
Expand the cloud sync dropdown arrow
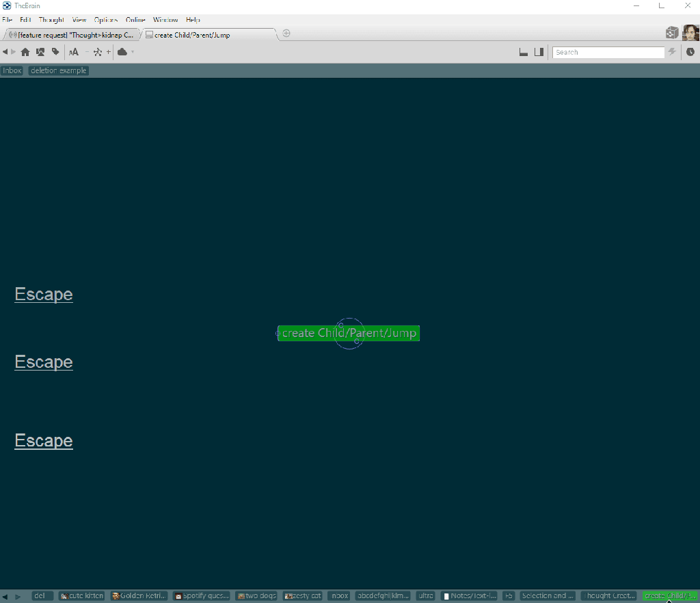click(x=133, y=52)
